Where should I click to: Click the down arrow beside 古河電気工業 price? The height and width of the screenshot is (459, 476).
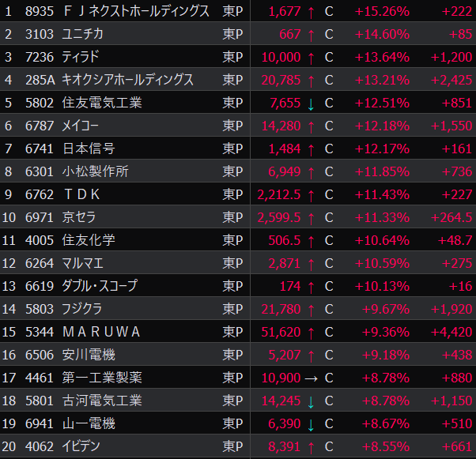tap(311, 401)
